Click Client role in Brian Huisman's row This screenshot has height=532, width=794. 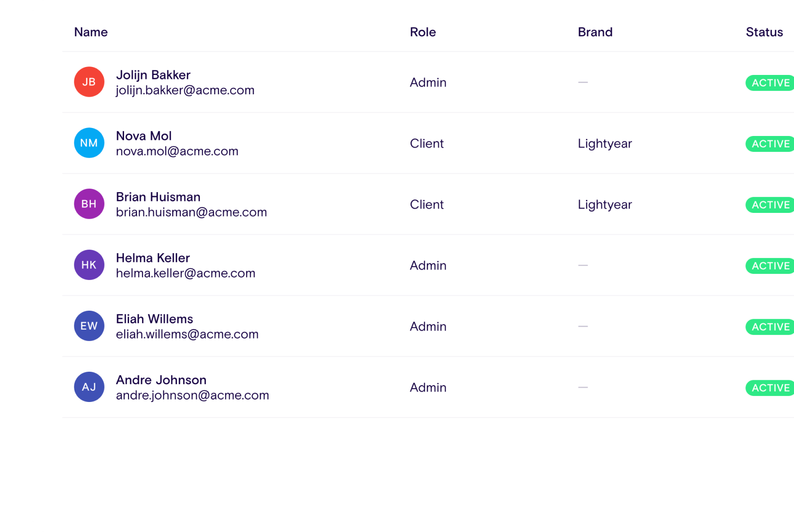coord(426,204)
